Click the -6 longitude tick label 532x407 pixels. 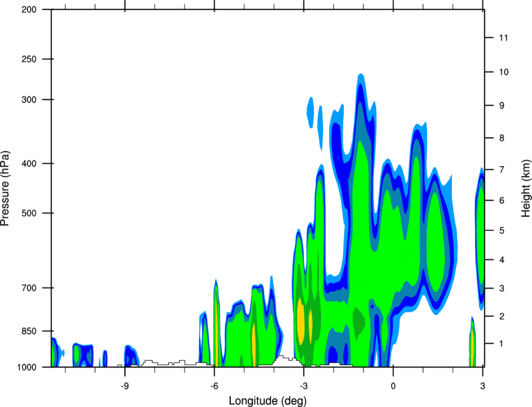click(x=214, y=386)
